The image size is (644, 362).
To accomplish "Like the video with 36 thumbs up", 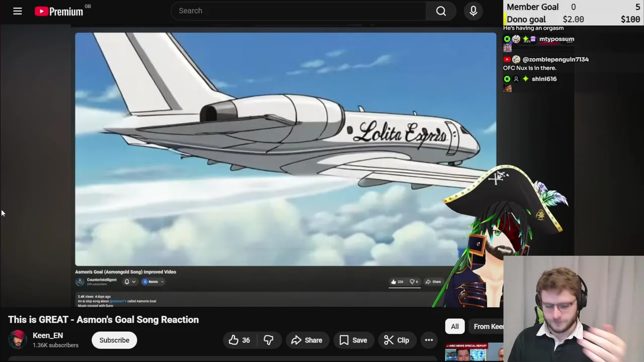I will coord(239,340).
